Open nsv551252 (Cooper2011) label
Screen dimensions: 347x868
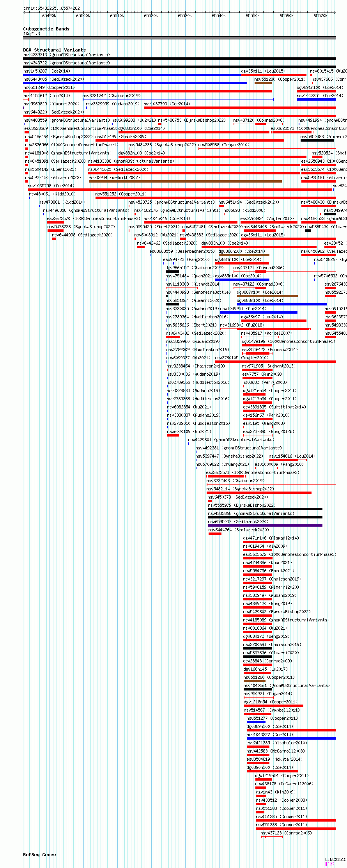(x=121, y=194)
